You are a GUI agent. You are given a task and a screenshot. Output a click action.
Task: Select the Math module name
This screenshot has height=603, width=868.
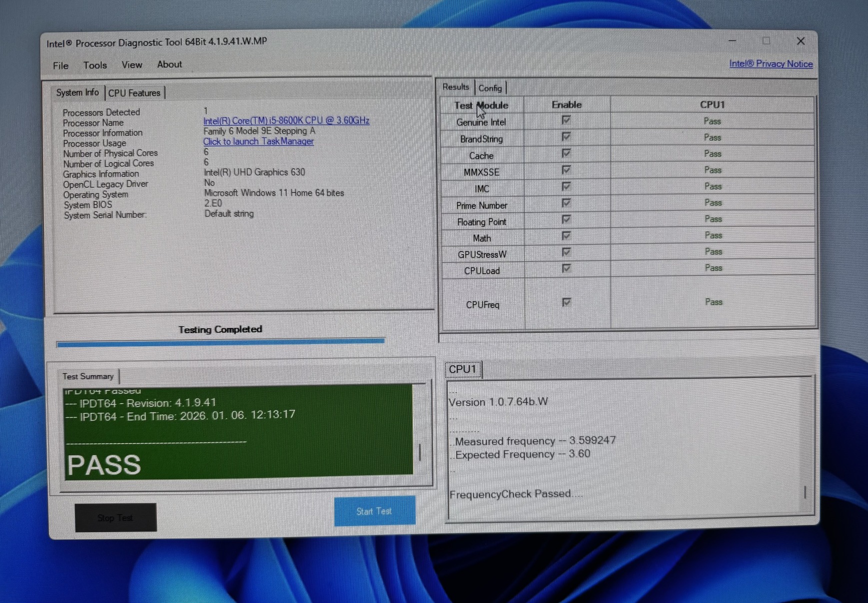pos(482,238)
